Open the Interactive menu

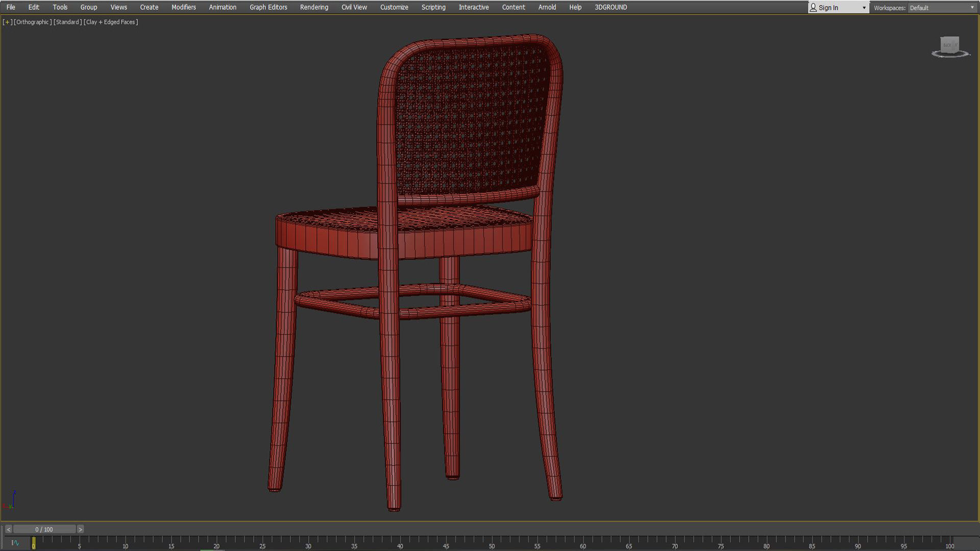tap(474, 7)
